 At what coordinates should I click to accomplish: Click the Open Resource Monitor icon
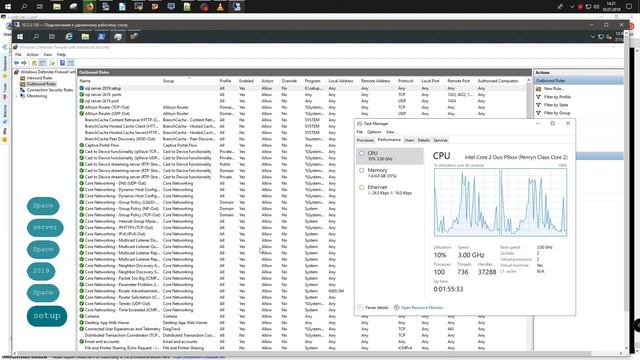tap(396, 307)
